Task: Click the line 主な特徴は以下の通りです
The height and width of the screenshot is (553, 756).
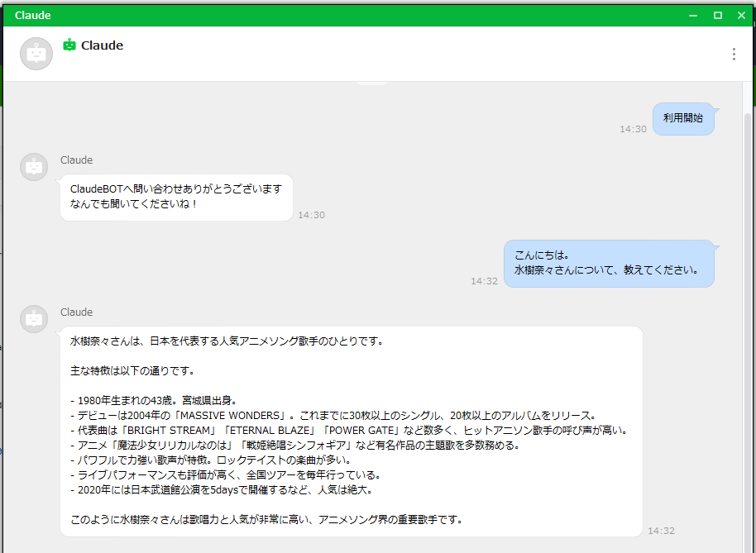Action: (x=133, y=371)
